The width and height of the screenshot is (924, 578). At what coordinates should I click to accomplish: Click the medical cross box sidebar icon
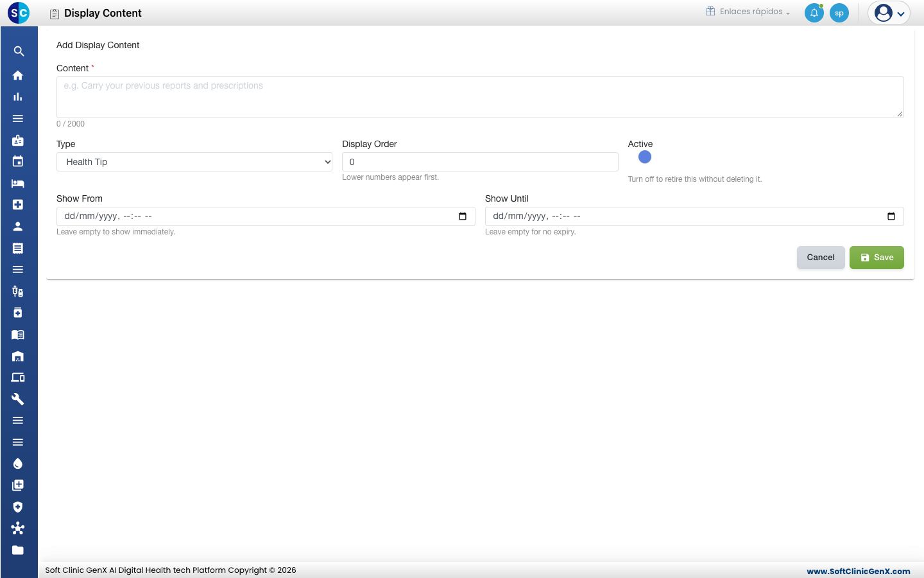[18, 205]
